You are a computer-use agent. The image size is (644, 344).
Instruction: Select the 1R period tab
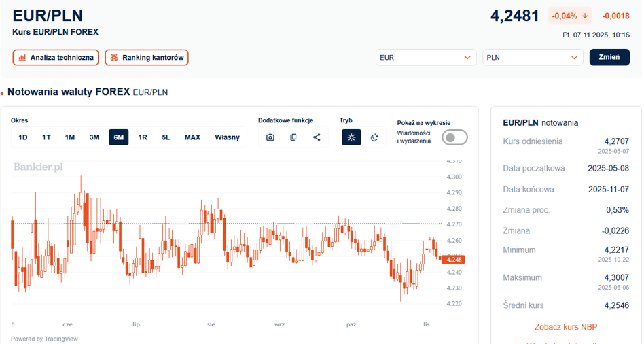(143, 137)
